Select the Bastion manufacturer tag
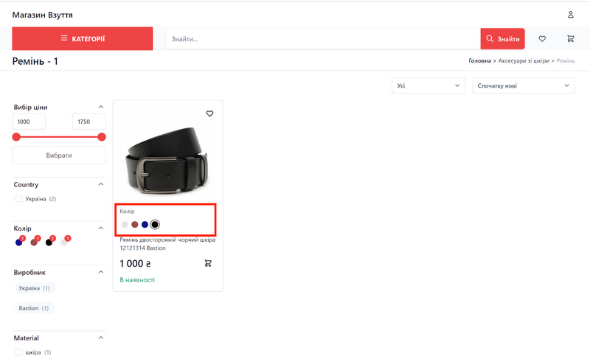 34,308
